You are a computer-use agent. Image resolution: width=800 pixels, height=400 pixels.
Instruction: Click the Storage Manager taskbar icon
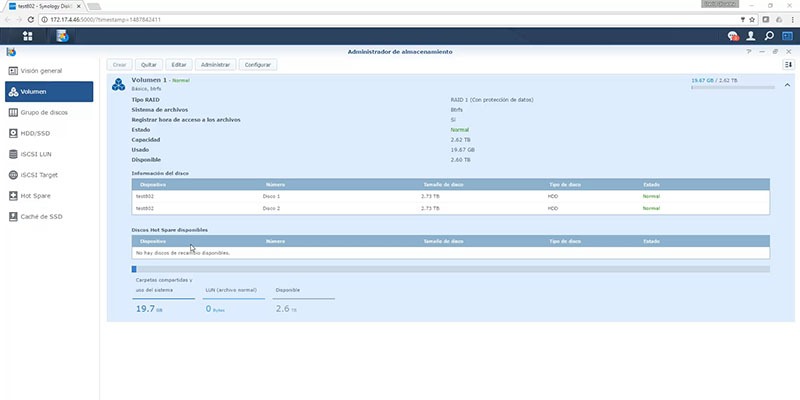pos(62,36)
